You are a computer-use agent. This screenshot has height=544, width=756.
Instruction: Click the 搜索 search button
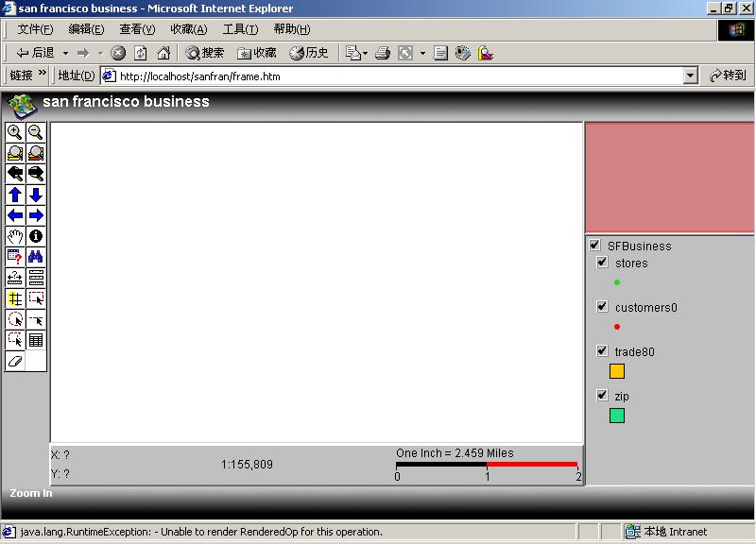pyautogui.click(x=205, y=53)
